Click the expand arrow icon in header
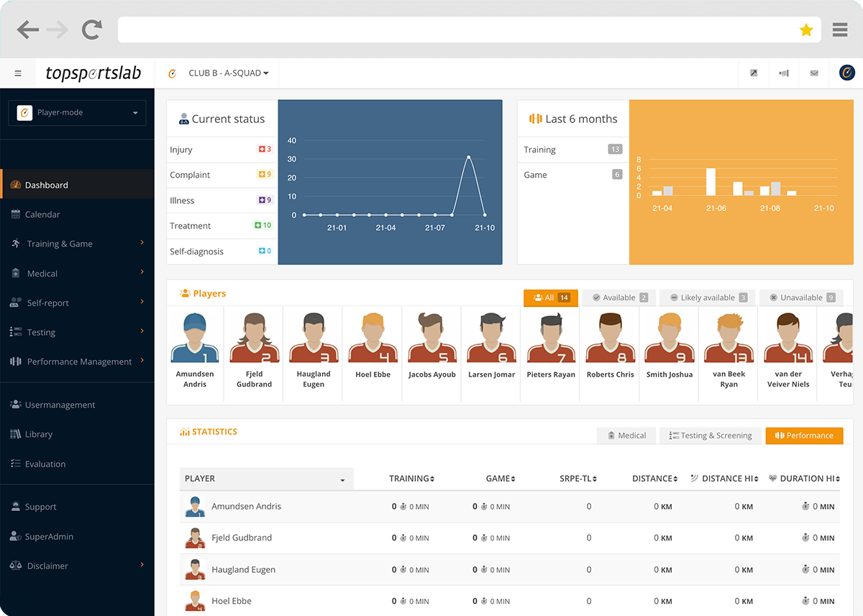 point(753,73)
